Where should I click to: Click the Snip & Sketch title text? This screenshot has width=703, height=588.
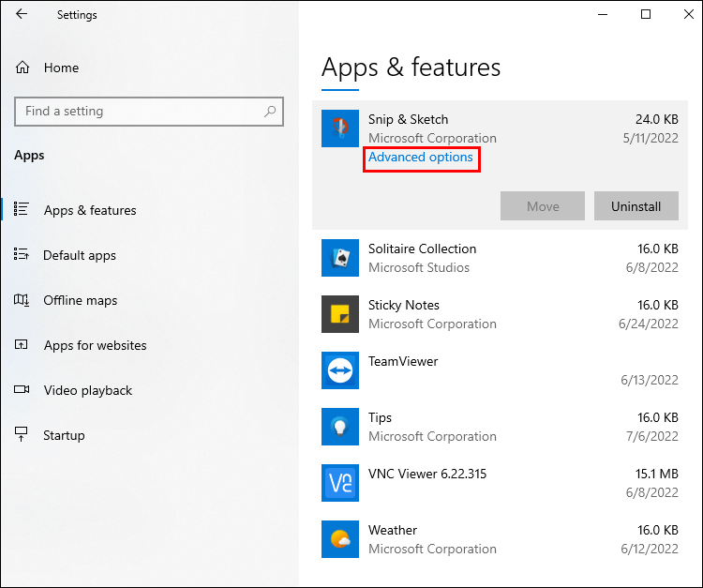tap(408, 120)
